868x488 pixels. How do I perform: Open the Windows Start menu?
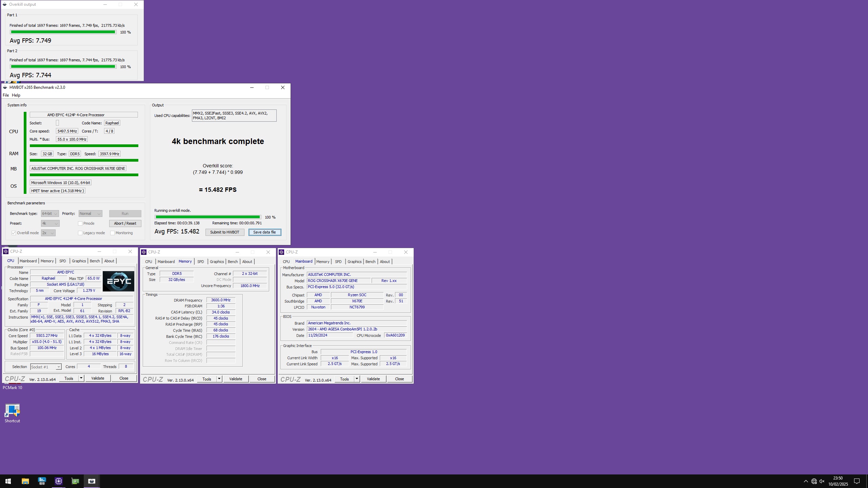[8, 481]
